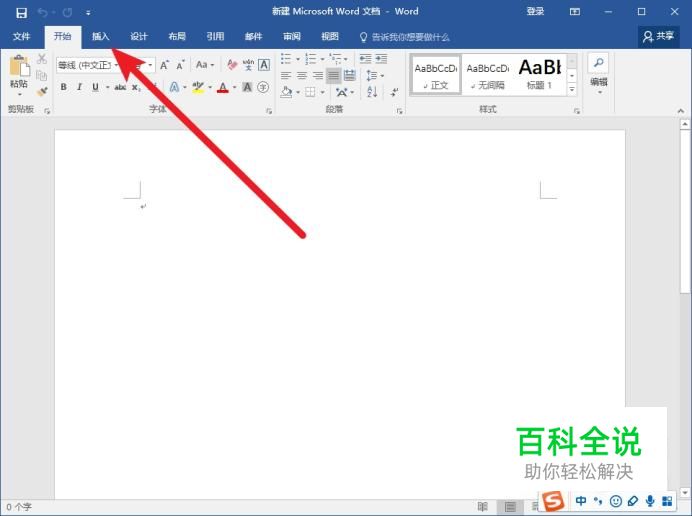Toggle Justify alignment

pyautogui.click(x=334, y=75)
